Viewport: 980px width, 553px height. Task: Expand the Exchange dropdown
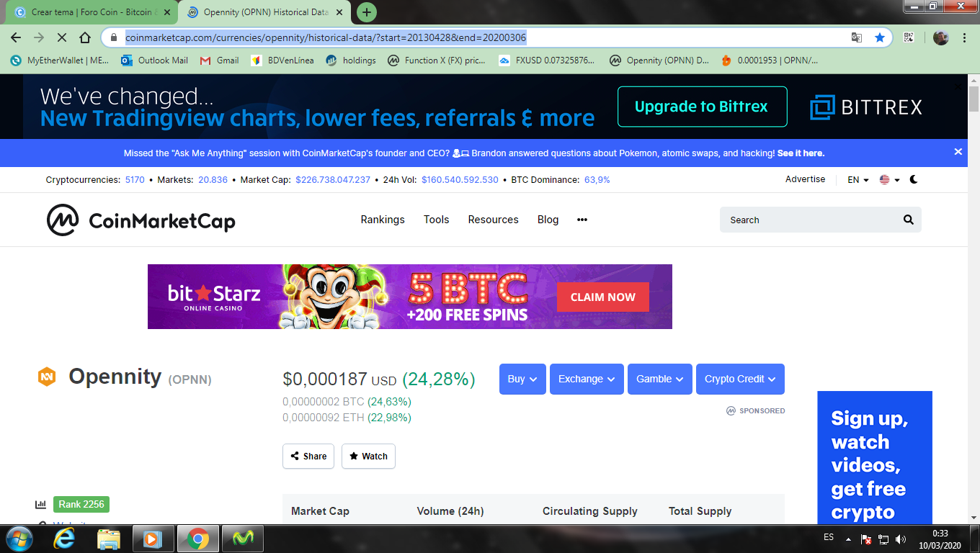coord(587,379)
